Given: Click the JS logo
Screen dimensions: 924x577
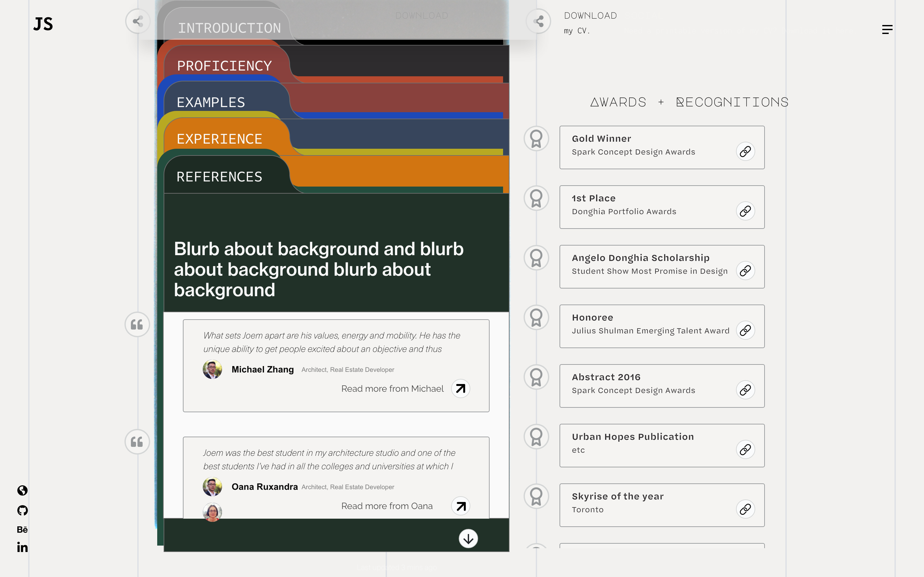Looking at the screenshot, I should pyautogui.click(x=43, y=24).
